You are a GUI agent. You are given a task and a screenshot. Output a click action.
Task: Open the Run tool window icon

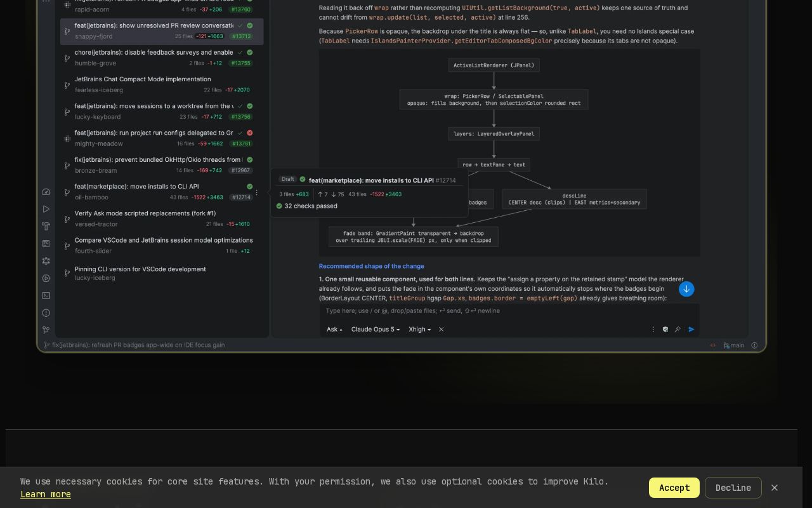(x=46, y=209)
